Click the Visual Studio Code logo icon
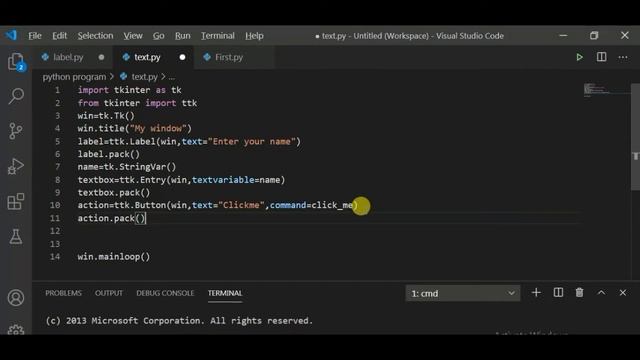Screen dimensions: 640x360 [11, 36]
